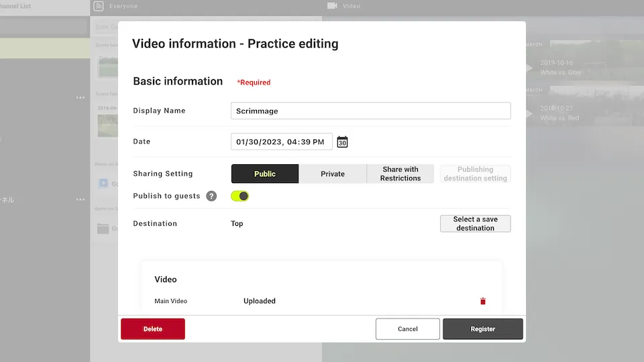
Task: Select the Public sharing option
Action: point(265,174)
